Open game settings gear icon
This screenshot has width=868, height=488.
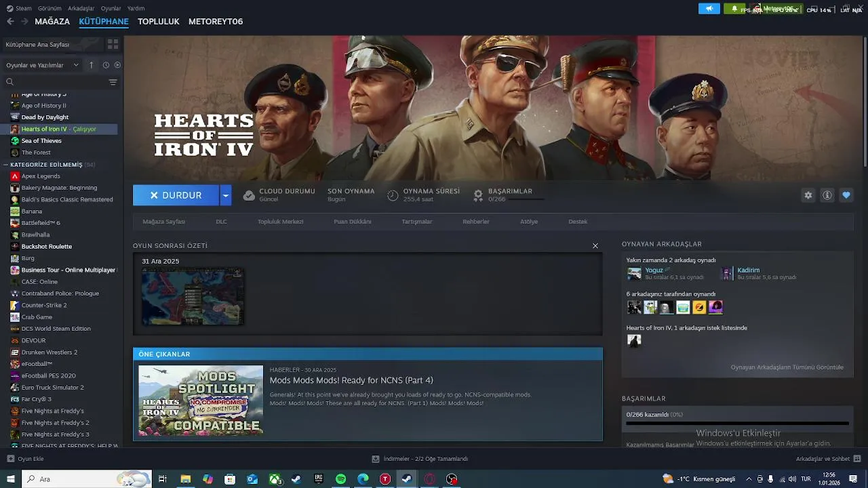808,195
